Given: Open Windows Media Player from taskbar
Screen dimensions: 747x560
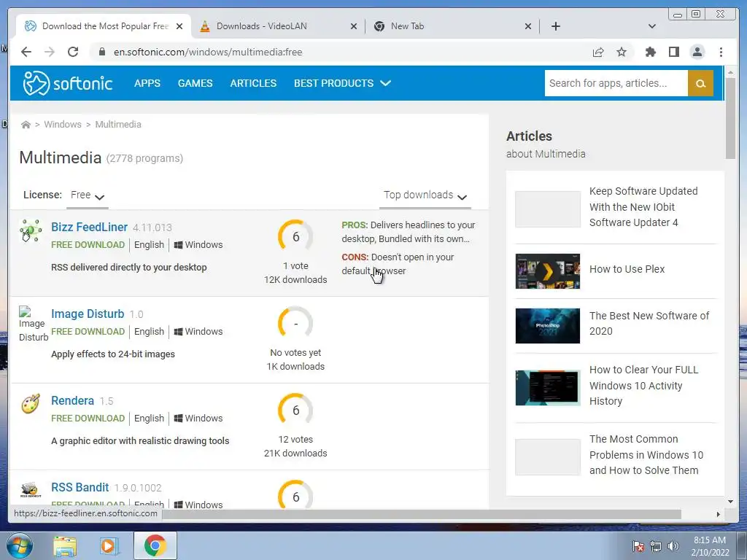Looking at the screenshot, I should tap(109, 545).
